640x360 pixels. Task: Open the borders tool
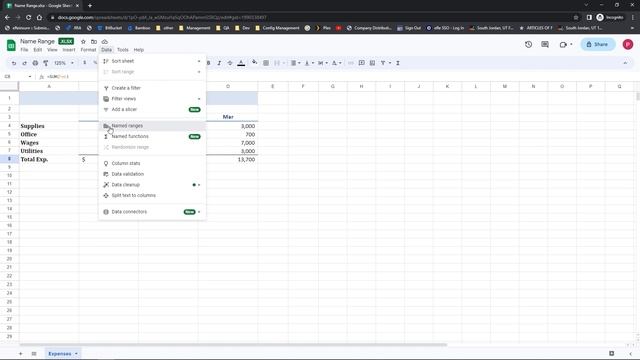coord(266,63)
